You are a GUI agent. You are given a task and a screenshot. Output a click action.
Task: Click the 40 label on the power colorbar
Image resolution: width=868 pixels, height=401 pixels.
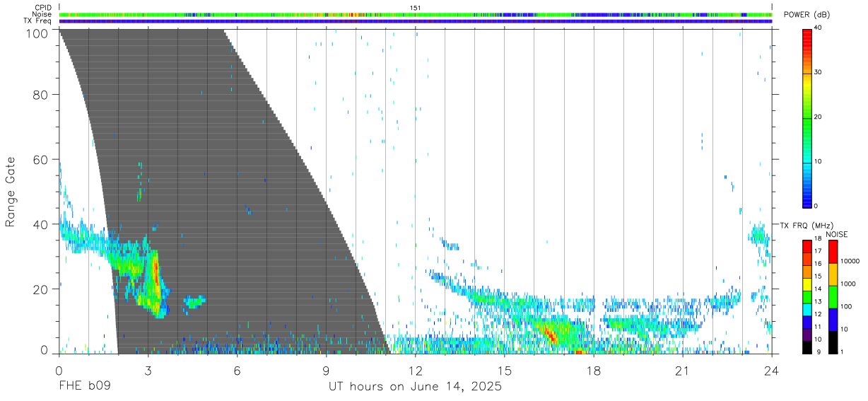[819, 28]
